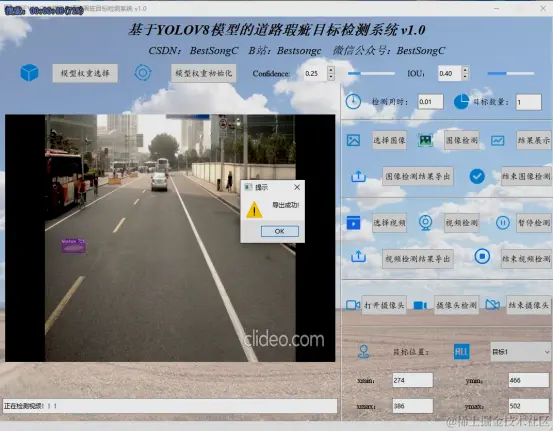This screenshot has height=432, width=554.
Task: Click the location pin icon
Action: [364, 352]
